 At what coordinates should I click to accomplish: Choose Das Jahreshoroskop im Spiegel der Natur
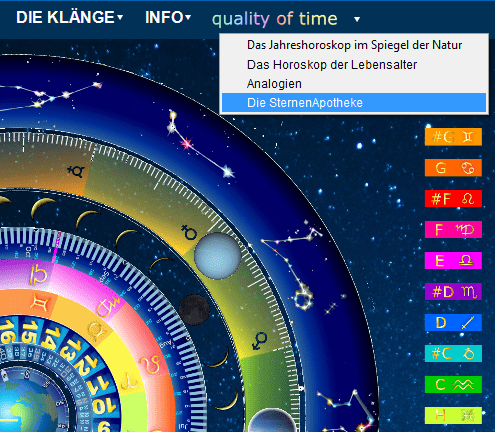click(354, 45)
